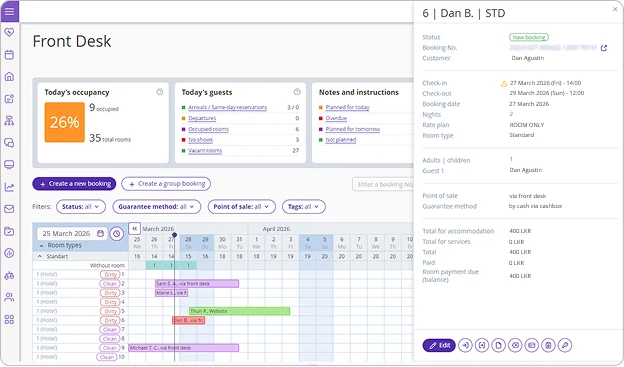
Task: Open the edit-note icon in the sidebar
Action: pos(9,99)
